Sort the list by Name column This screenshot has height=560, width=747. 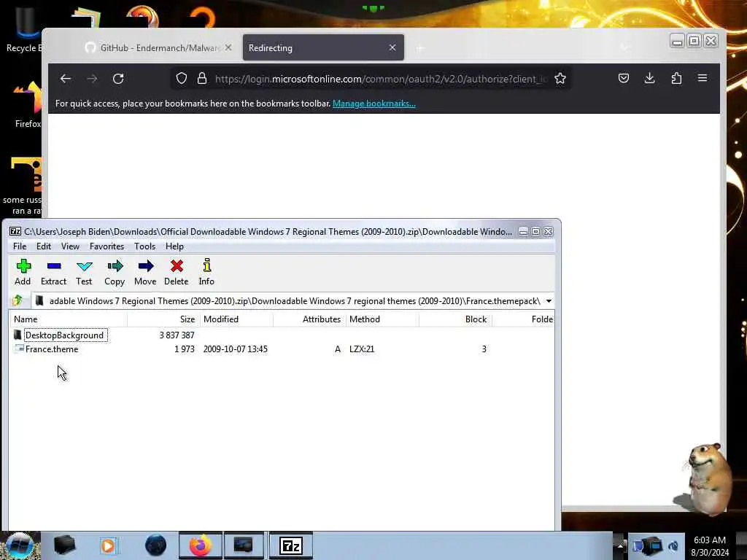(x=68, y=319)
